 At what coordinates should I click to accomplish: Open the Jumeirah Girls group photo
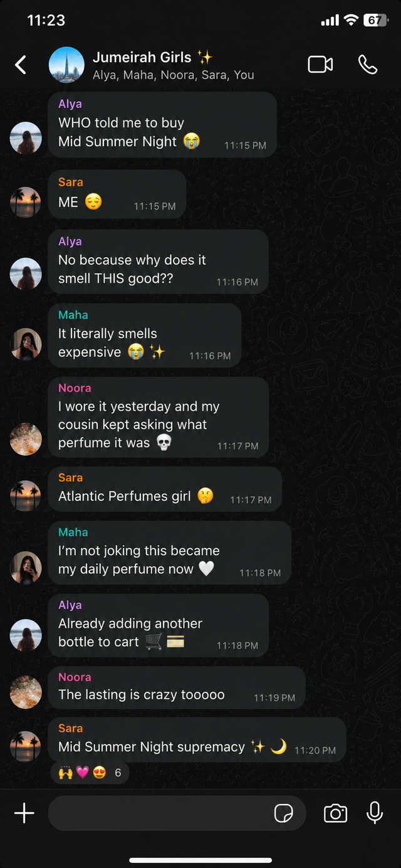coord(66,65)
